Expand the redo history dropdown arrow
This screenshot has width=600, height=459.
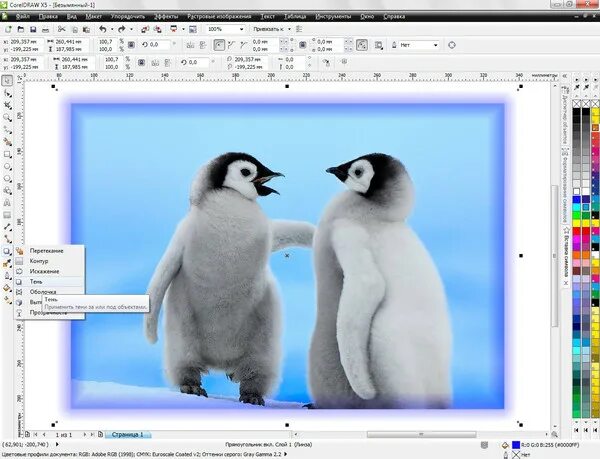tap(131, 29)
